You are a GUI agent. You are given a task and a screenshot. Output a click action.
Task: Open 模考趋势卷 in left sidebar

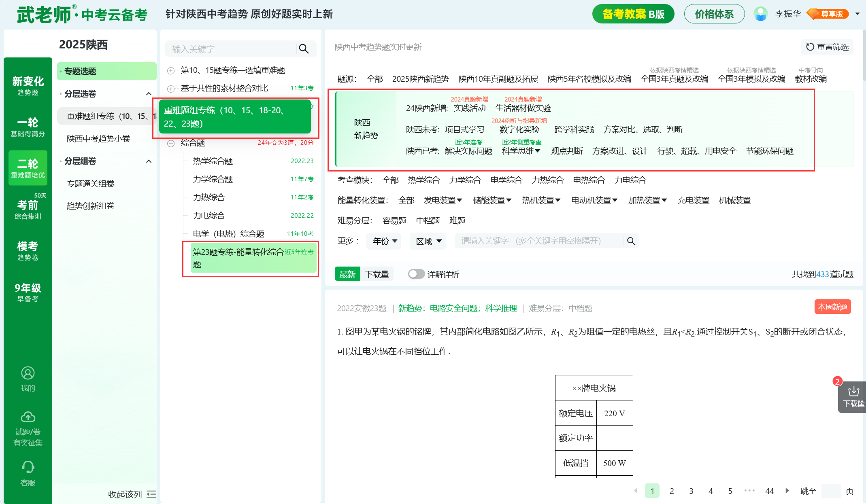pyautogui.click(x=28, y=251)
